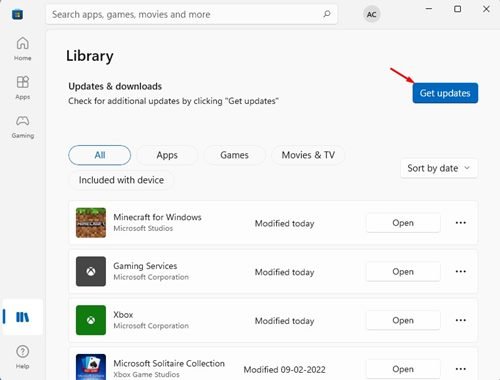500x380 pixels.
Task: Switch to the Games filter
Action: (234, 155)
